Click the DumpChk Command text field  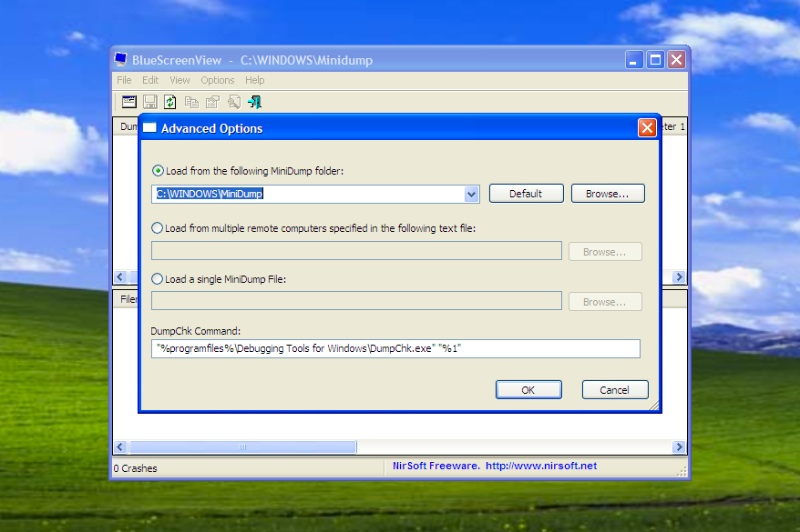point(395,349)
